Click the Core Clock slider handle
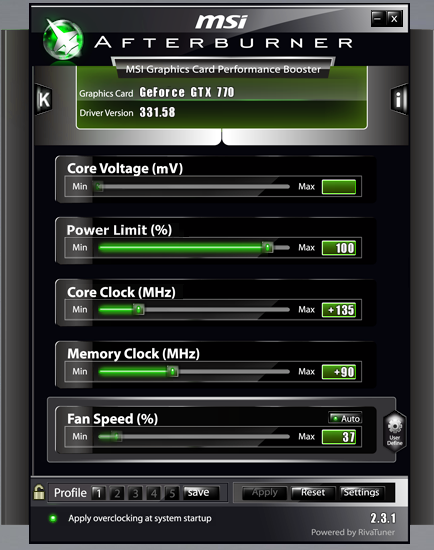 pos(139,310)
